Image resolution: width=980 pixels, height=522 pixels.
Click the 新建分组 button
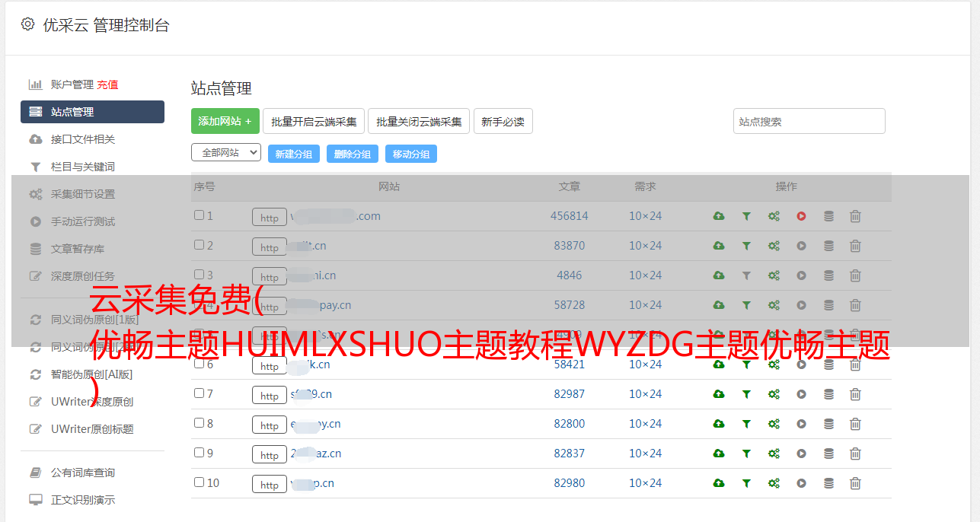pos(294,154)
